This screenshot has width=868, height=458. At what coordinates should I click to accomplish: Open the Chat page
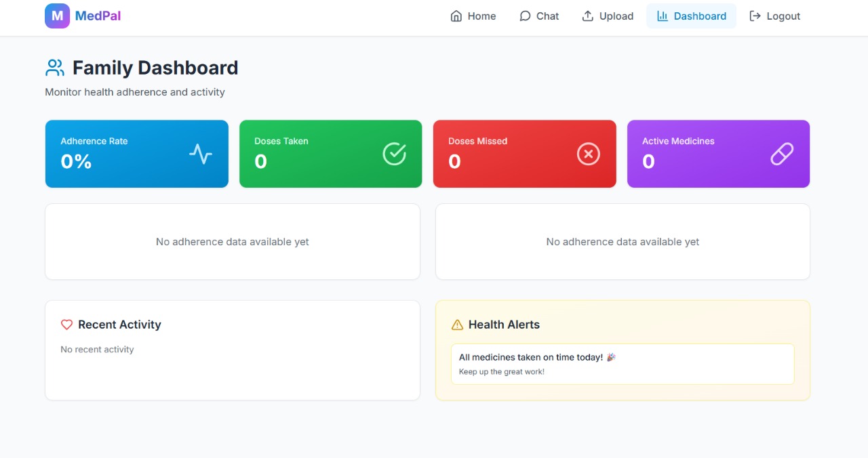tap(539, 16)
